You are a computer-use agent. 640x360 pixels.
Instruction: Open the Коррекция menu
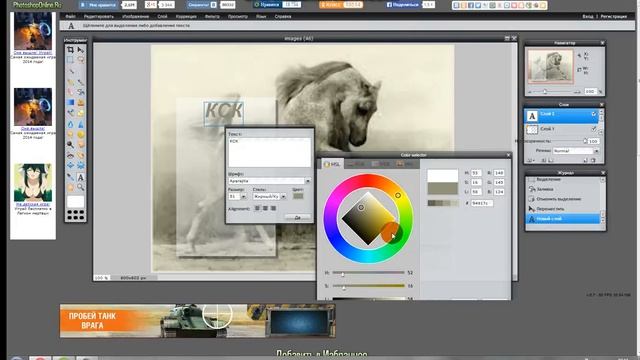pos(186,17)
